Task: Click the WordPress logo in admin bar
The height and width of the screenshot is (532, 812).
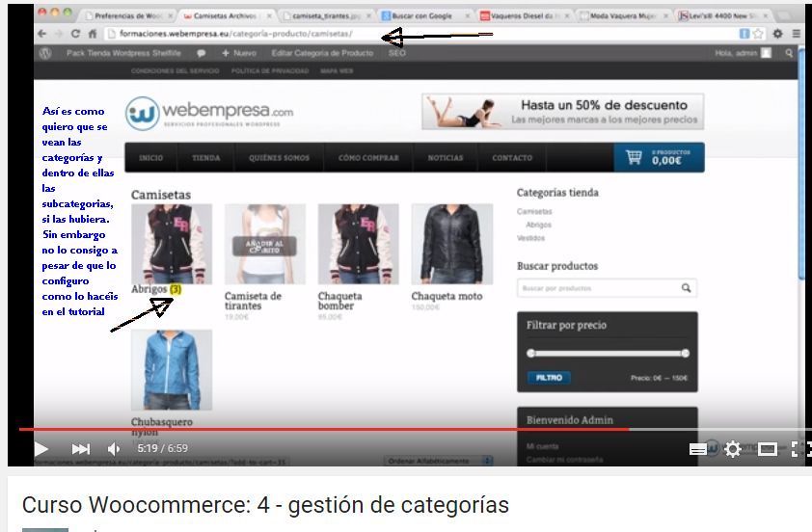Action: (45, 53)
